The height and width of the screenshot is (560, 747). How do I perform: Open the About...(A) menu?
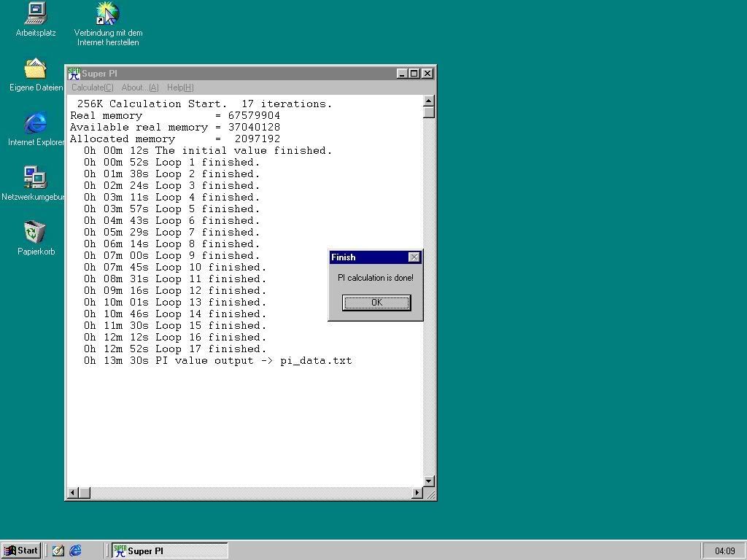coord(139,87)
